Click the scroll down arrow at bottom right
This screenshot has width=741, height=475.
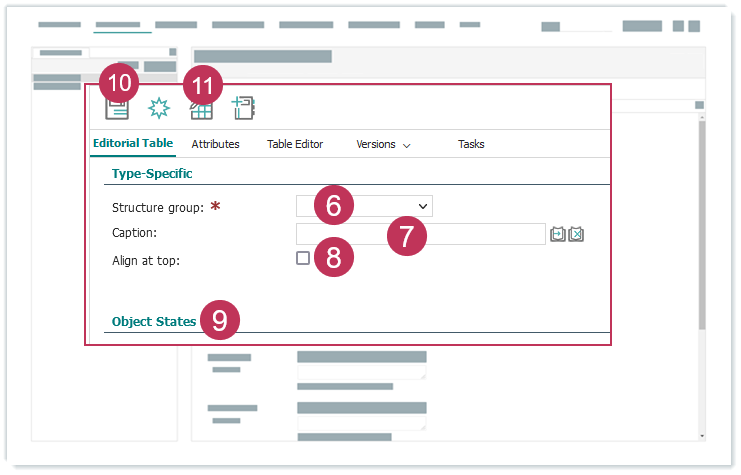click(x=701, y=436)
